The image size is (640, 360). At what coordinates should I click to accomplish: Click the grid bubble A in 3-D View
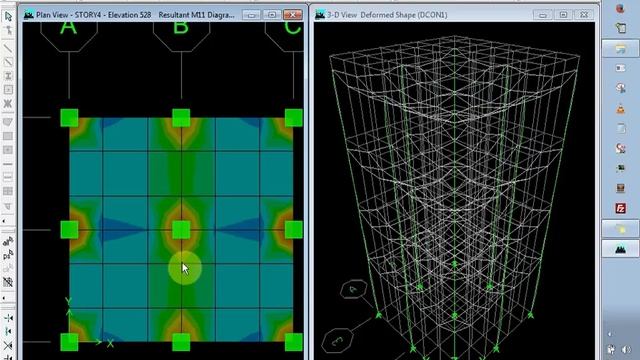(353, 289)
